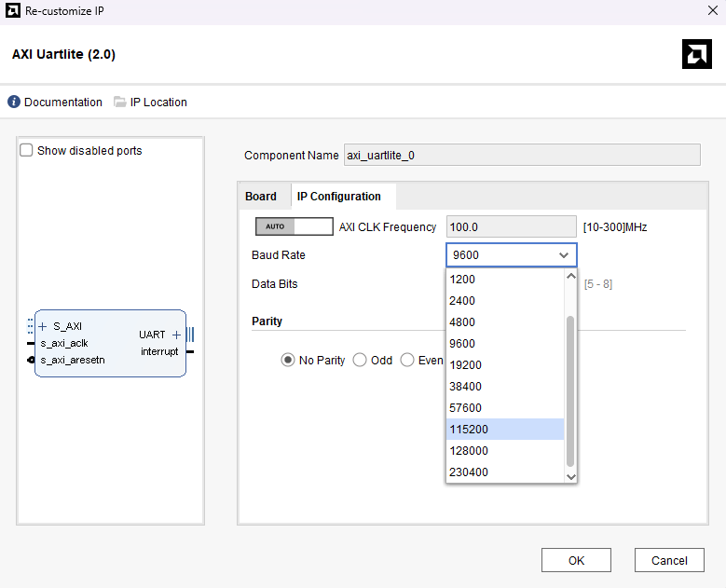This screenshot has height=588, width=726.
Task: Click the baud list scrollbar down arrow
Action: [x=571, y=476]
